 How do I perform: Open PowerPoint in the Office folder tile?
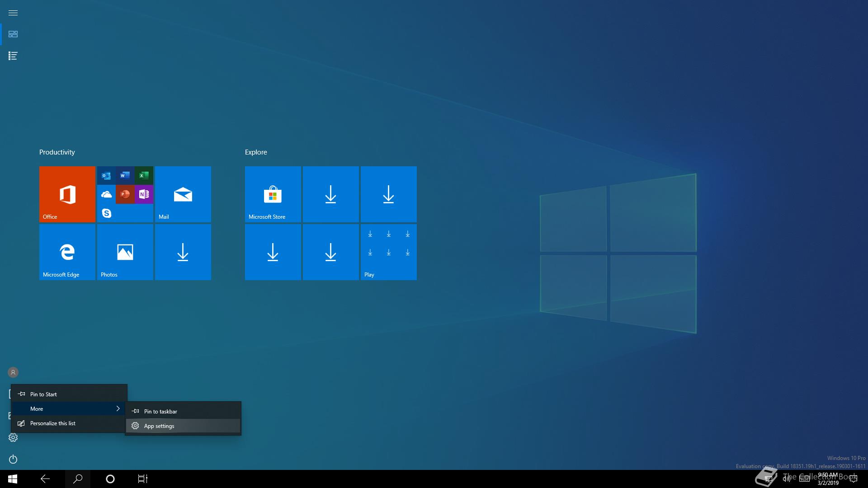click(x=125, y=194)
